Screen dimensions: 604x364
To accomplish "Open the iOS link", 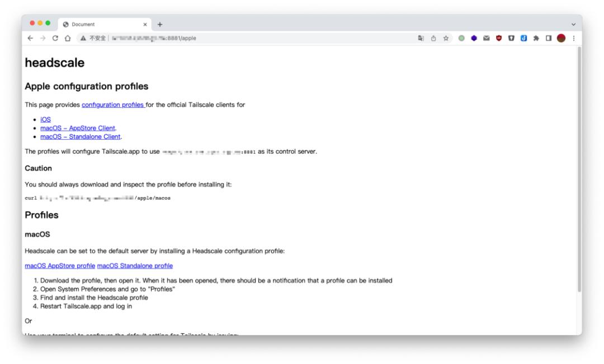I will (45, 120).
